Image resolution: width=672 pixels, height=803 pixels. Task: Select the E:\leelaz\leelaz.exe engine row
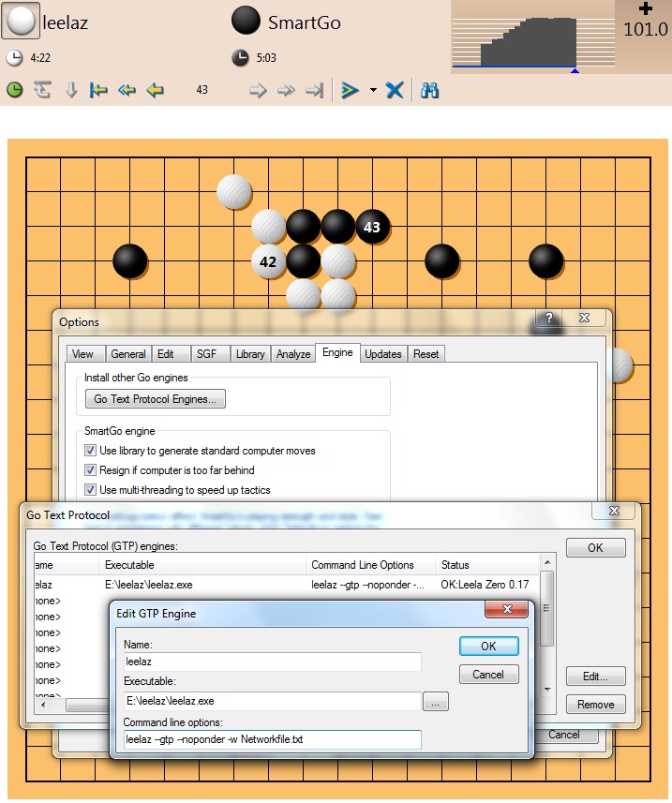pos(287,585)
